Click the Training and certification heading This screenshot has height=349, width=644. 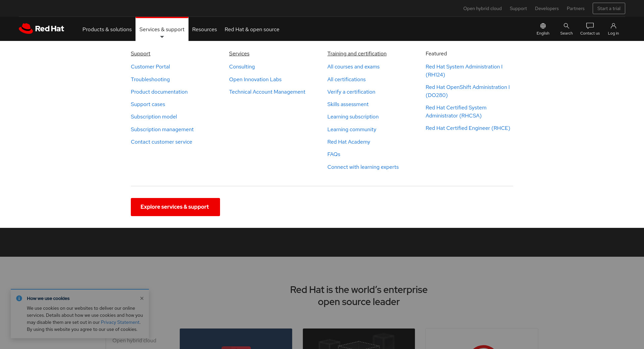pos(357,54)
